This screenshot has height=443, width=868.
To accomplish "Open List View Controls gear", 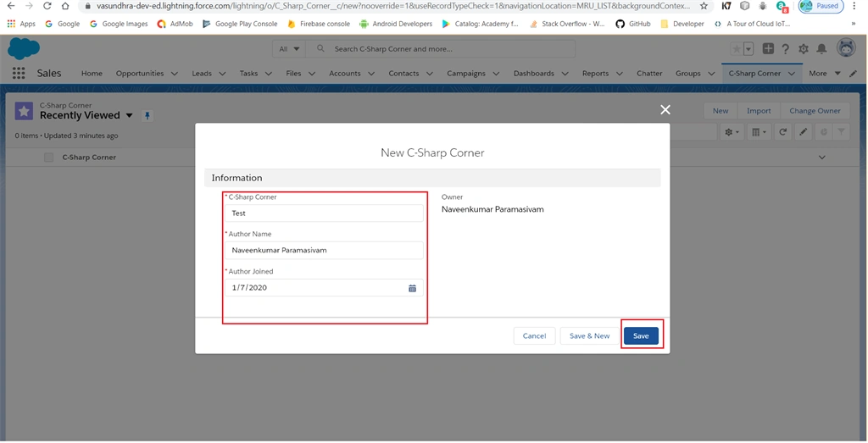I will [732, 132].
